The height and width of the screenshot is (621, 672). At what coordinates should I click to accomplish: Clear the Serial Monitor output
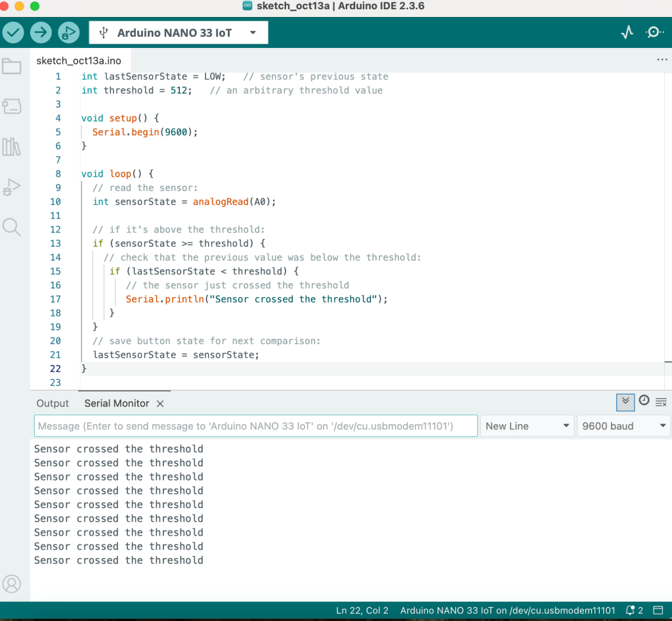[661, 402]
